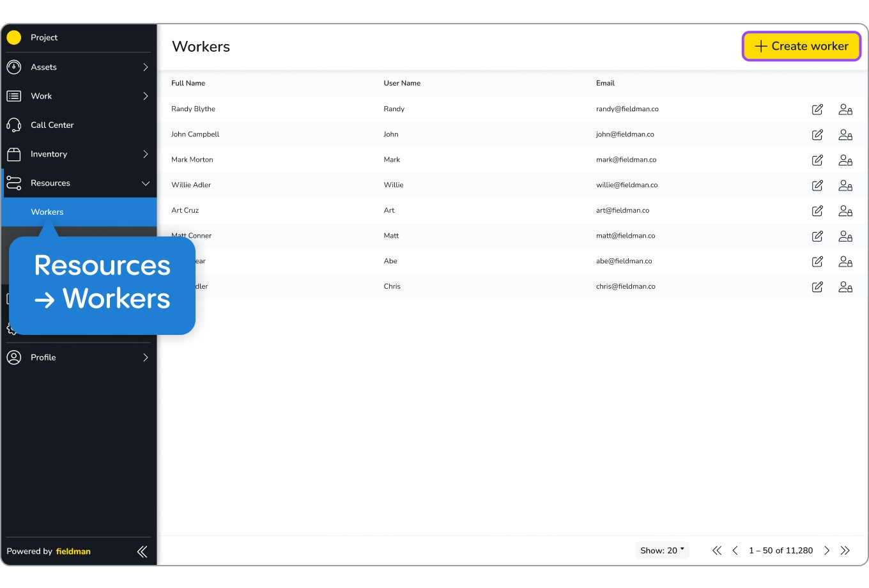The height and width of the screenshot is (588, 869).
Task: Jump to last page of workers
Action: 845,550
